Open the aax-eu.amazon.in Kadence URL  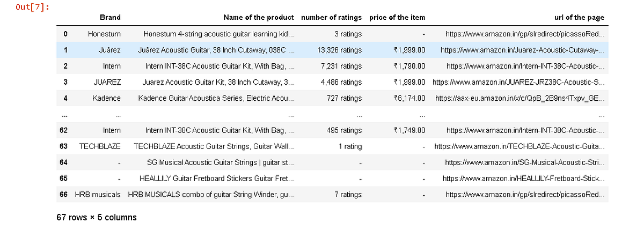(x=520, y=98)
